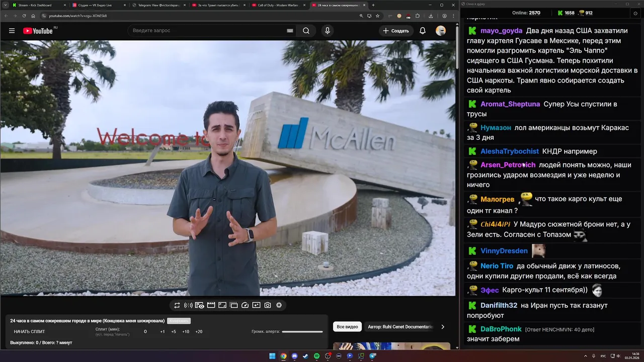Click the video player frame
The image size is (644, 362).
pyautogui.click(x=227, y=168)
